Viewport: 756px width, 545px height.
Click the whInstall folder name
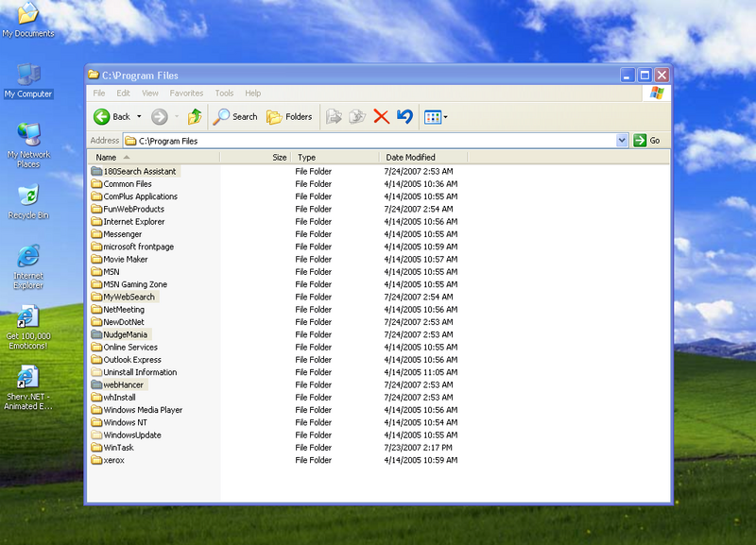[x=119, y=397]
